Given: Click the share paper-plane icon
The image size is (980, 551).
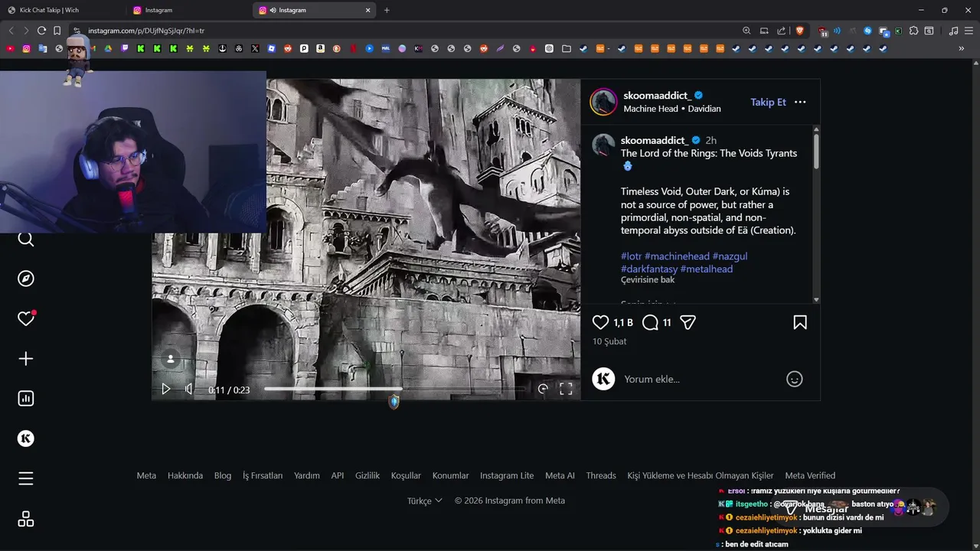Looking at the screenshot, I should tap(688, 323).
